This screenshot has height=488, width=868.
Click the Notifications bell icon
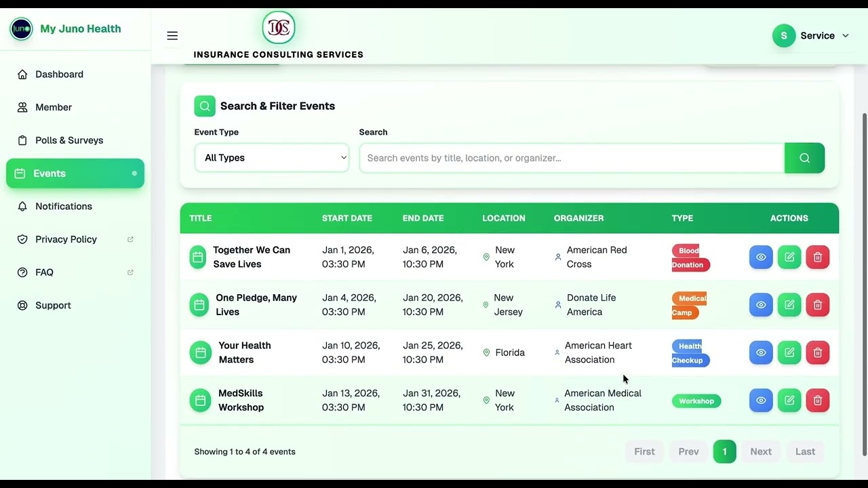pyautogui.click(x=22, y=206)
